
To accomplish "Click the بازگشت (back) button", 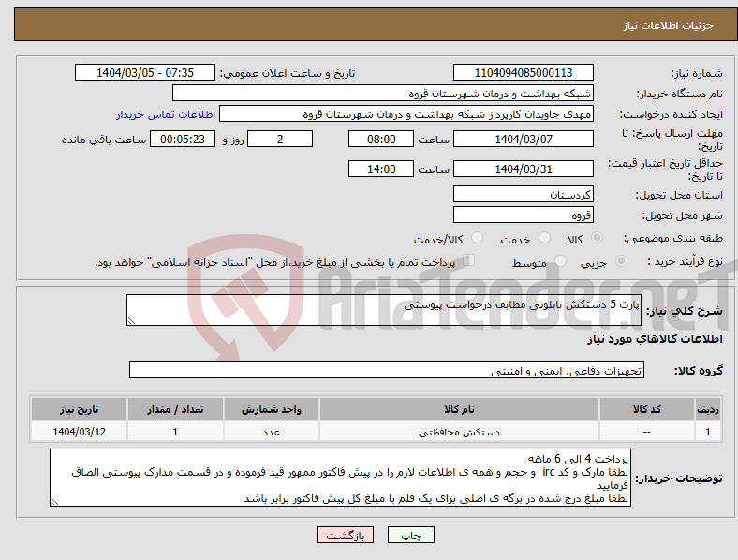I will click(x=346, y=535).
